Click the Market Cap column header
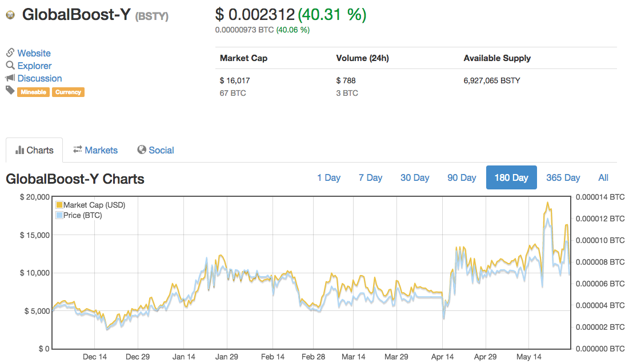 243,58
